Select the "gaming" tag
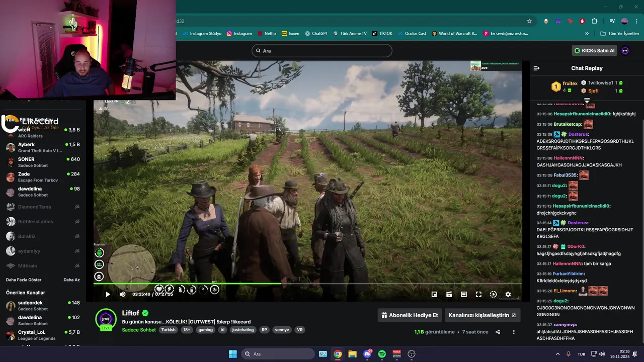Viewport: 644px width, 362px height. tap(205, 330)
